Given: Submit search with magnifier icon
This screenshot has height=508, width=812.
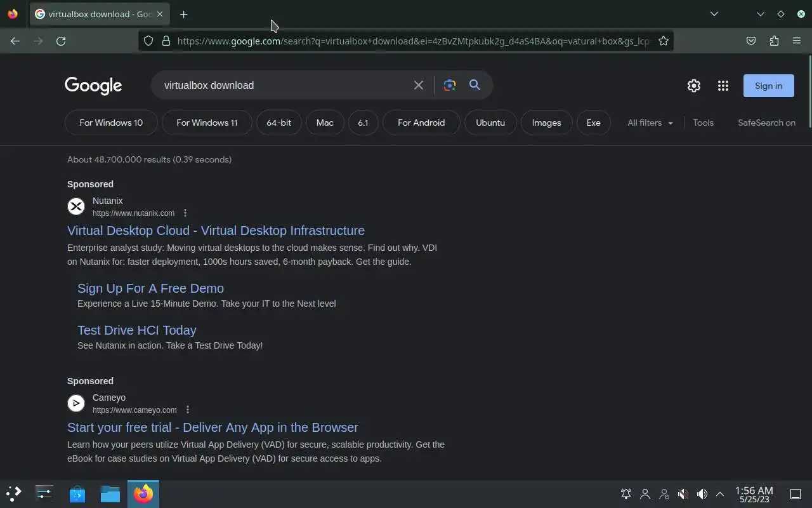Looking at the screenshot, I should [x=475, y=85].
